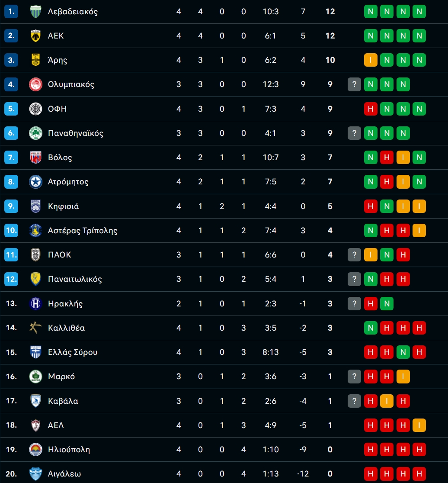Viewport: 448px width, 483px height.
Task: Open the Αστέρας Τρίπολης team link
Action: [x=83, y=231]
